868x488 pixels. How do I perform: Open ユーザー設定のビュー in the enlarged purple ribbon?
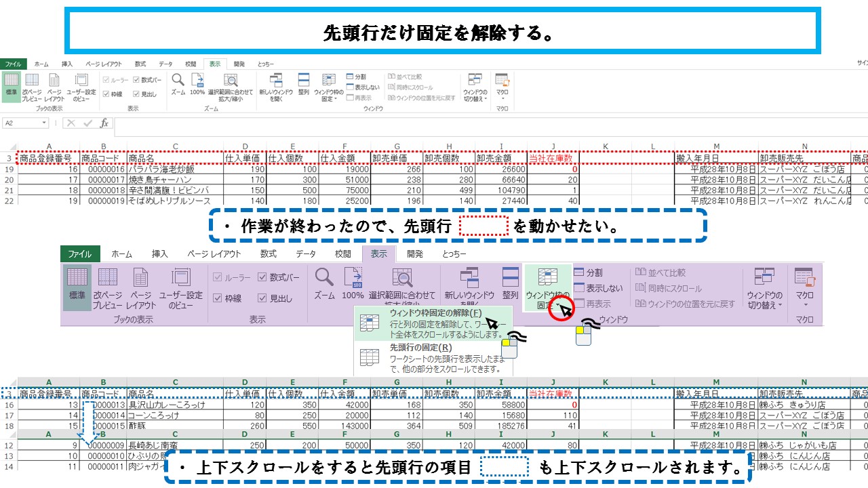[x=180, y=287]
